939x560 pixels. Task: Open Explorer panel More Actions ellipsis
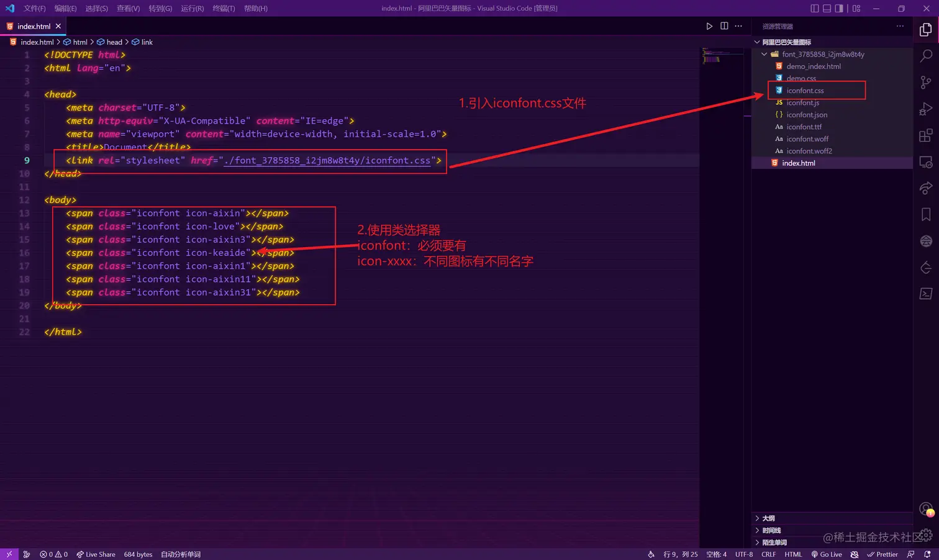[x=900, y=26]
